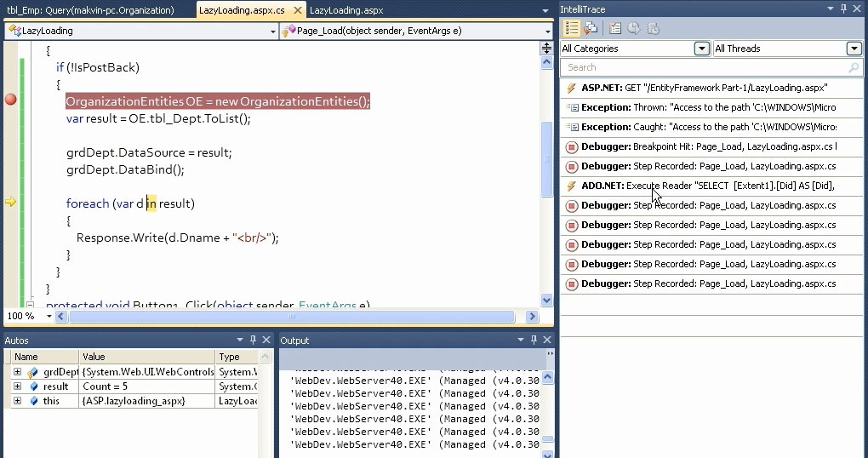Image resolution: width=868 pixels, height=458 pixels.
Task: Click the red breakpoint marker in margin
Action: coord(10,100)
